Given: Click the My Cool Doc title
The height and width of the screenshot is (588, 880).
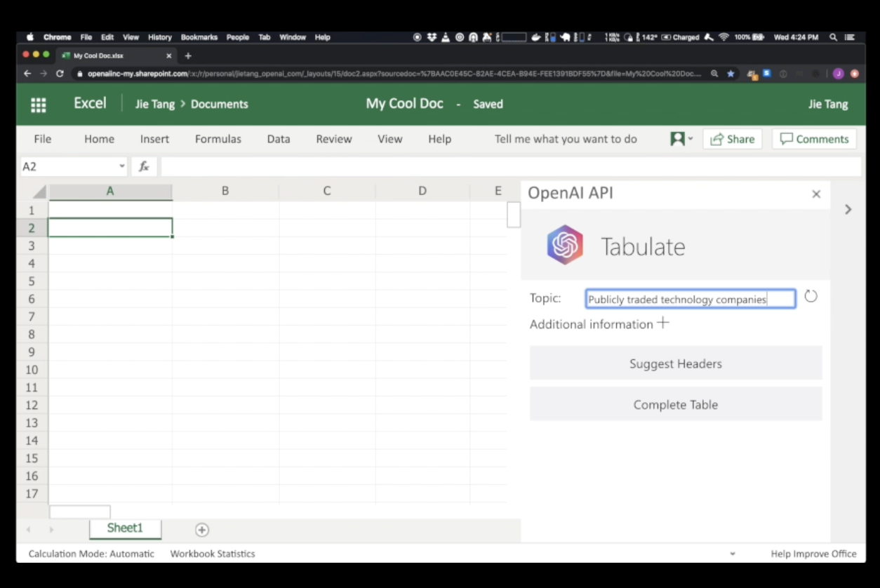Looking at the screenshot, I should [x=405, y=103].
